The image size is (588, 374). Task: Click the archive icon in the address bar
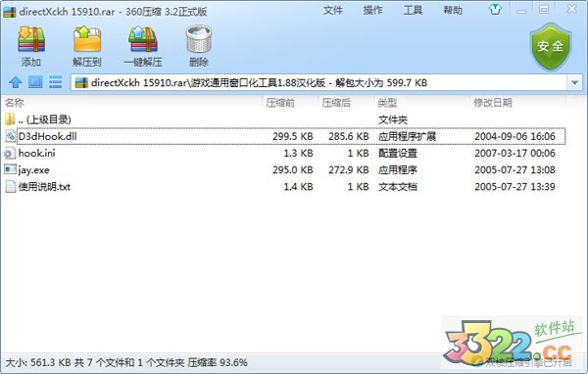pyautogui.click(x=81, y=82)
